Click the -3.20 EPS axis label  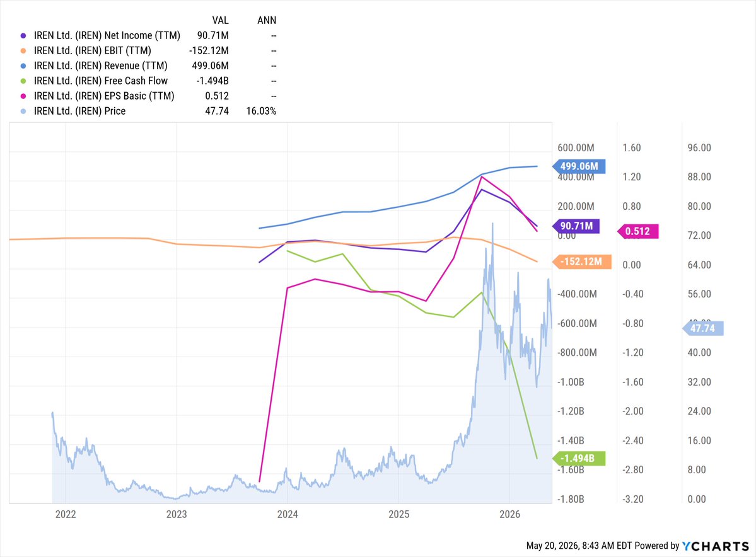pos(633,499)
